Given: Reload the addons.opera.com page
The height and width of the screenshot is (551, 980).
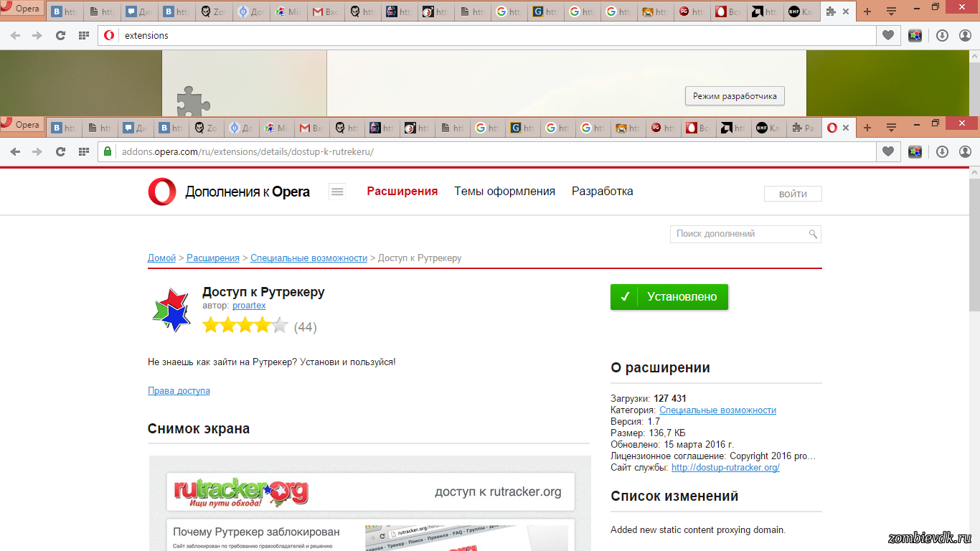Looking at the screenshot, I should 60,151.
